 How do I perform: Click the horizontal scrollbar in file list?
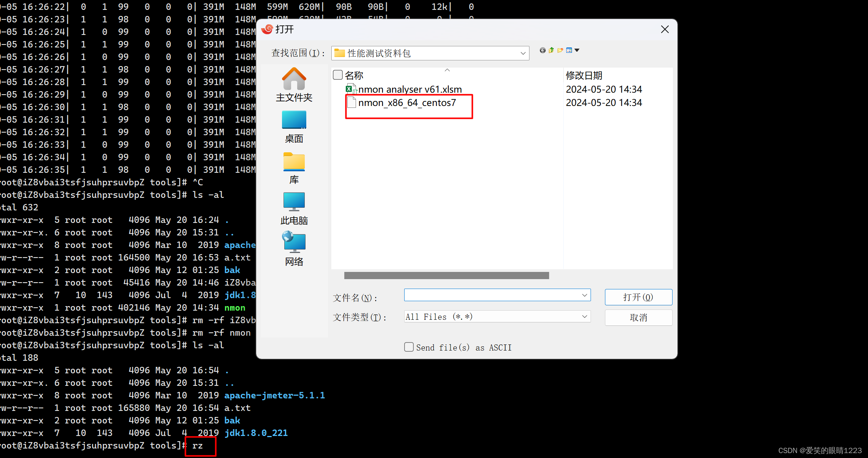pos(446,275)
